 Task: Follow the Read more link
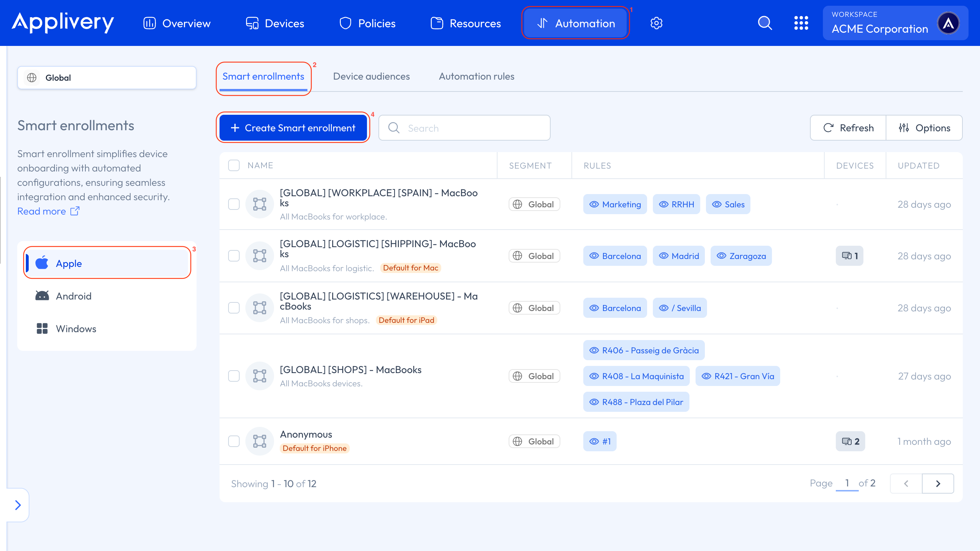point(48,211)
